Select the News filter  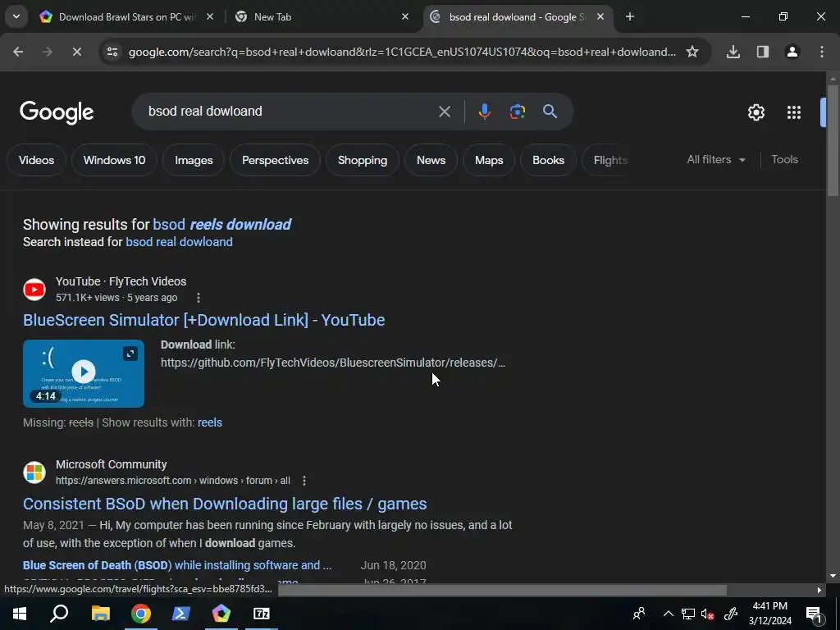(x=431, y=160)
